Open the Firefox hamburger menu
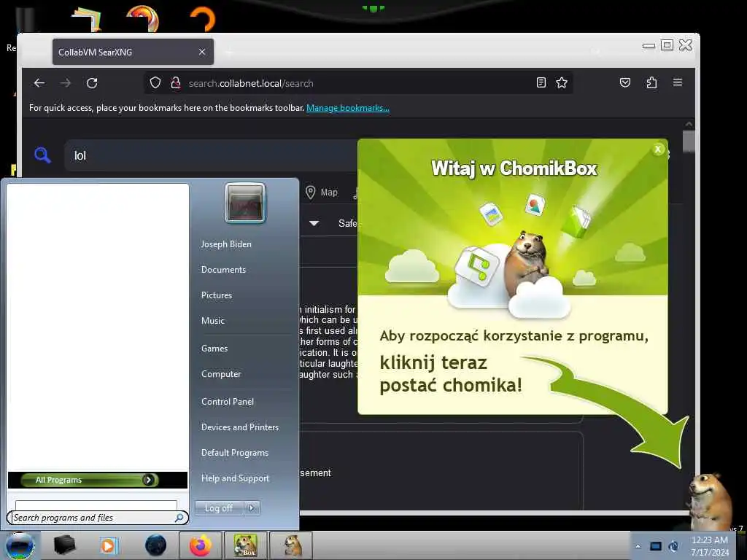747x560 pixels. tap(678, 82)
